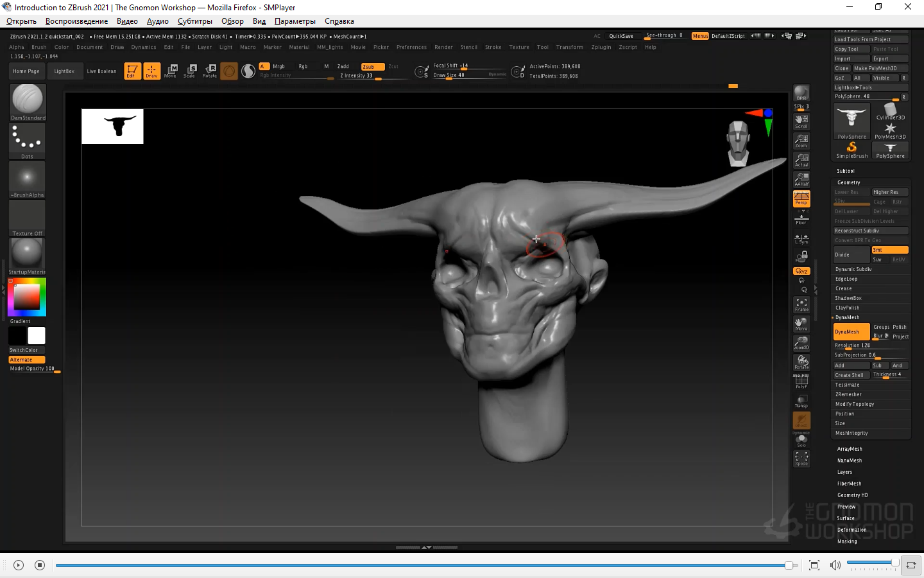Collapse the Geometry section

[x=848, y=182]
